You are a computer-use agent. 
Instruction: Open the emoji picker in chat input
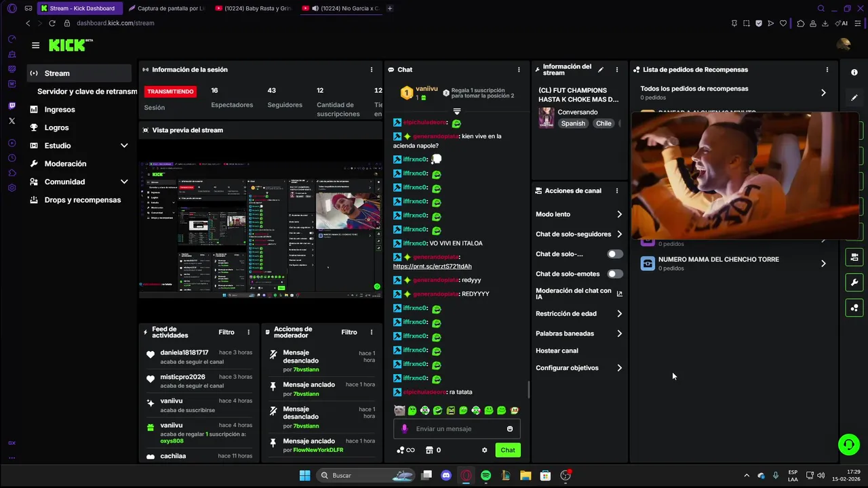point(510,429)
